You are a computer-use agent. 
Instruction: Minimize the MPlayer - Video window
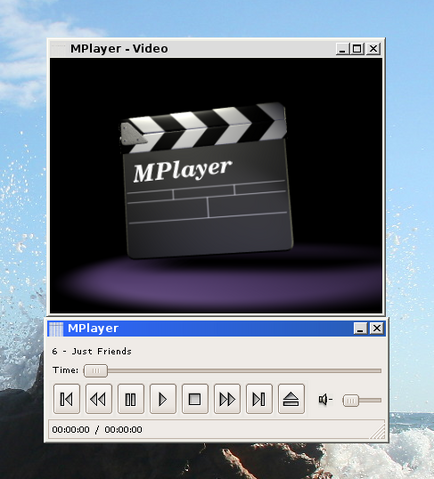tap(342, 49)
